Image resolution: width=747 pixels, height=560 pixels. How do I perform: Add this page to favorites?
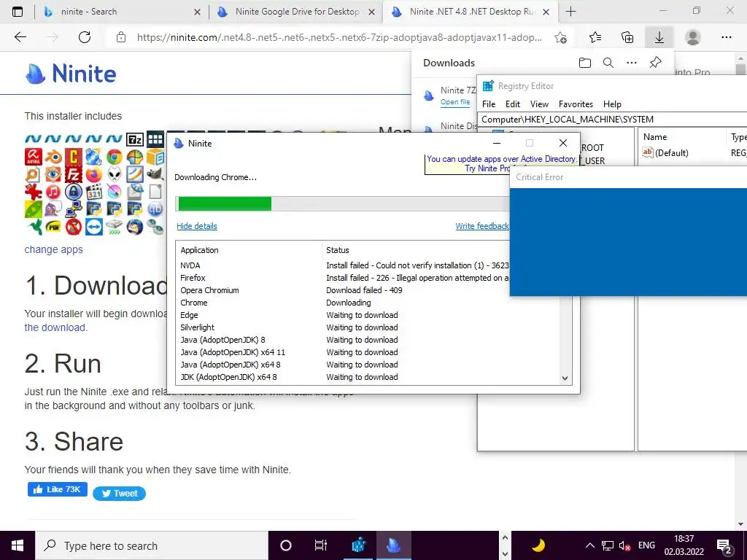(x=561, y=38)
